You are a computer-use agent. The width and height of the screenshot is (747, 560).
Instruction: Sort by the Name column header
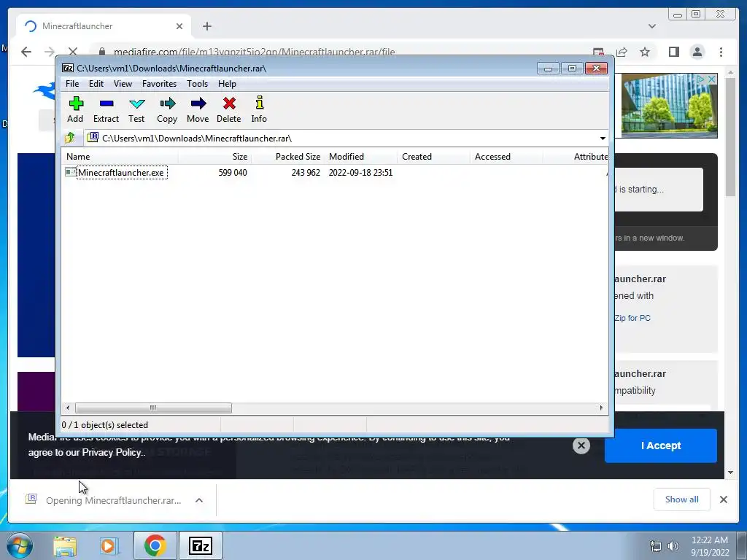tap(120, 157)
